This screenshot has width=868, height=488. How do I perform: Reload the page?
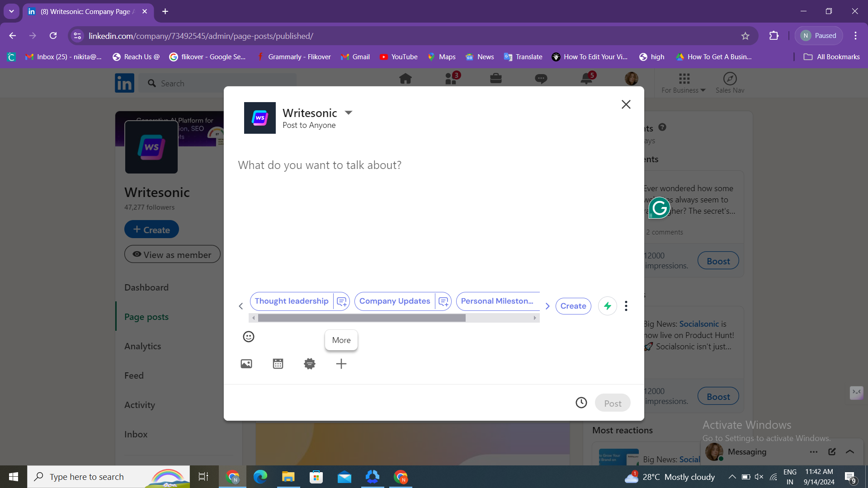pos(53,36)
